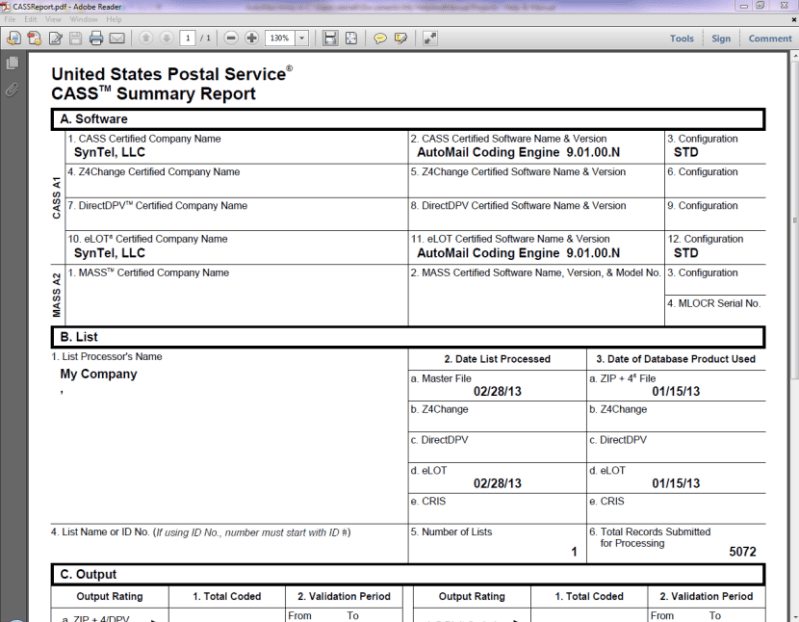Open the zoom level dropdown arrow
The image size is (799, 622).
(302, 38)
